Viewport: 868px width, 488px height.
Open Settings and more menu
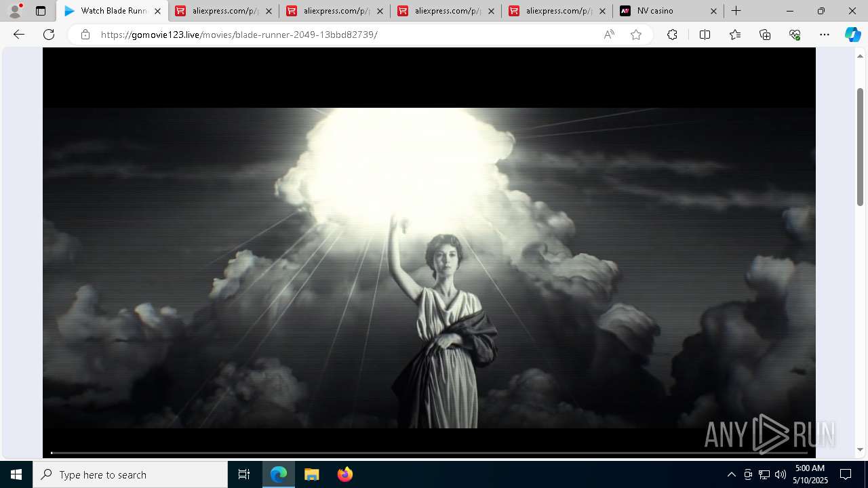tap(825, 35)
